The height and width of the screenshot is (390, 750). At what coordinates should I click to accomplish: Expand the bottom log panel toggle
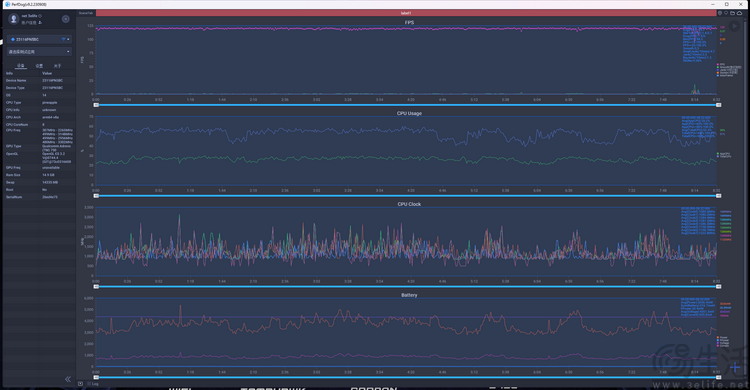(x=80, y=384)
